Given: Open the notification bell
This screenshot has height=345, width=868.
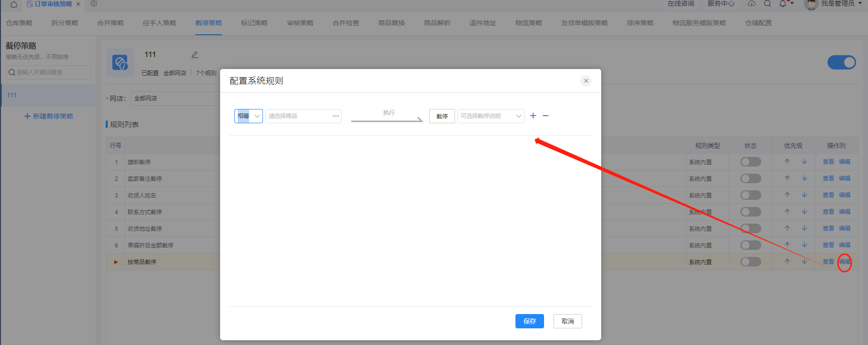Looking at the screenshot, I should 783,3.
